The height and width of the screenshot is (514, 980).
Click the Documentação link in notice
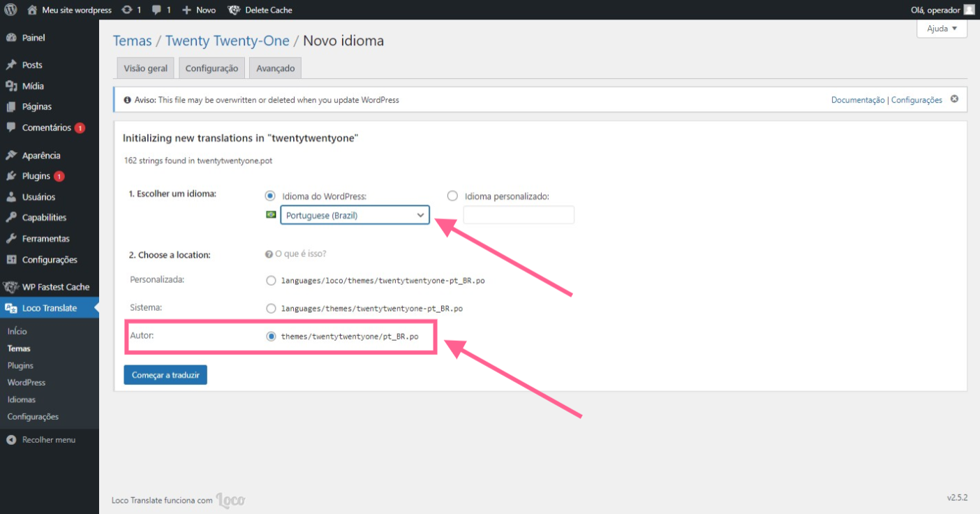(858, 100)
